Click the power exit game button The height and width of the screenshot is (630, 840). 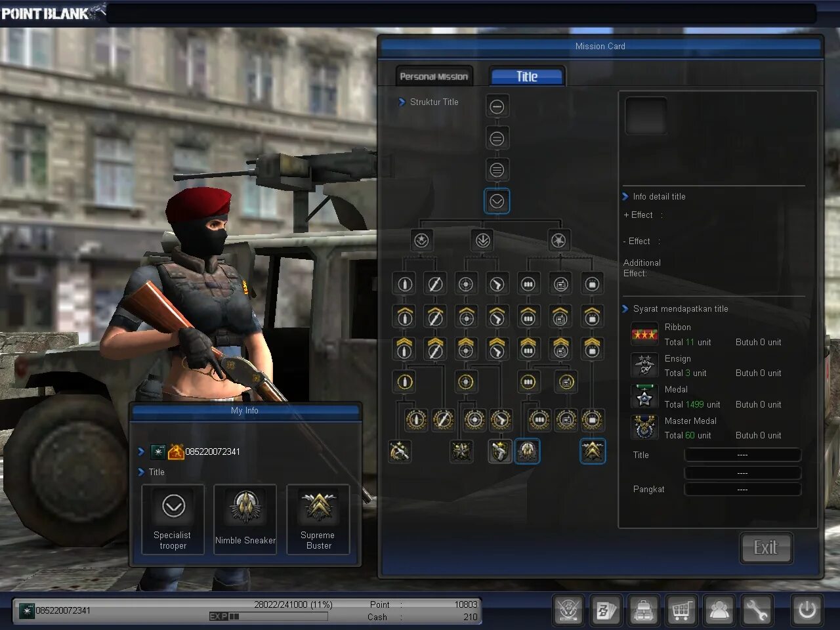pyautogui.click(x=807, y=610)
